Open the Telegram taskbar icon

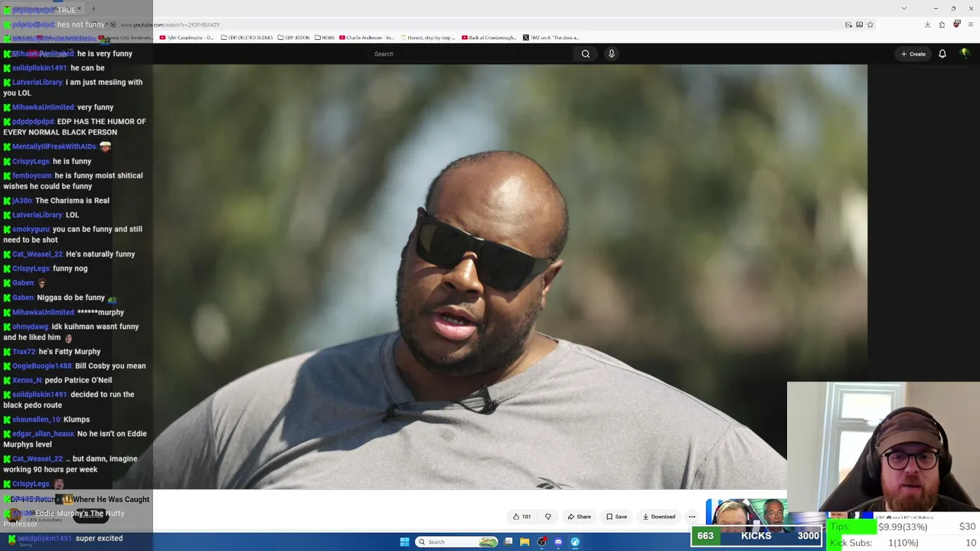(x=575, y=542)
